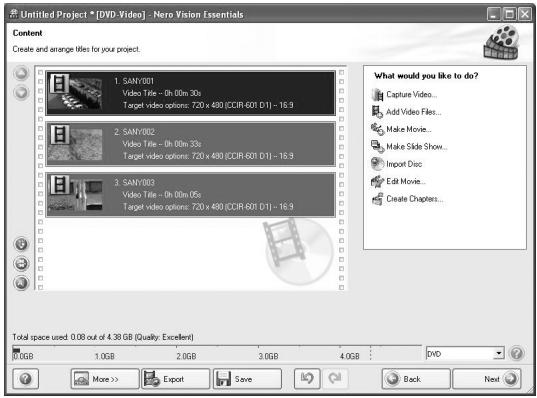Screen dimensions: 537x398
Task: Select the SANY002 video title
Action: click(190, 144)
